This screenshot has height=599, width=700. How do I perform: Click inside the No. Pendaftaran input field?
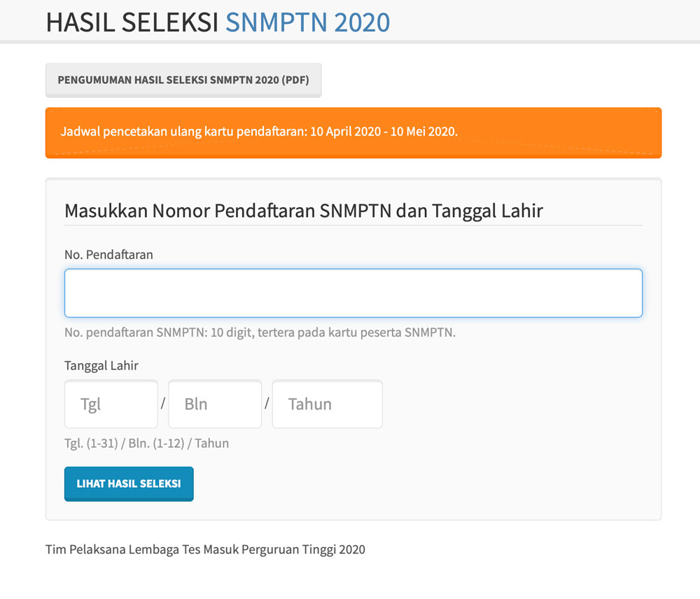tap(353, 293)
